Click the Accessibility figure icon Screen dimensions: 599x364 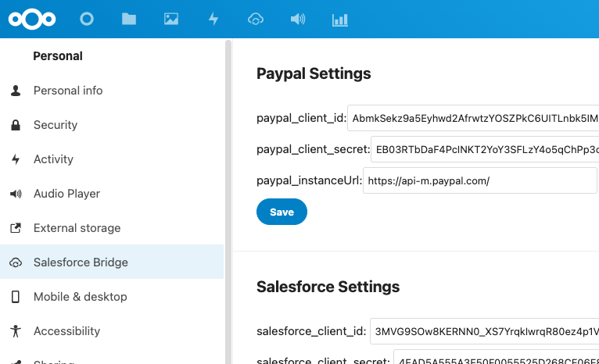click(x=16, y=331)
